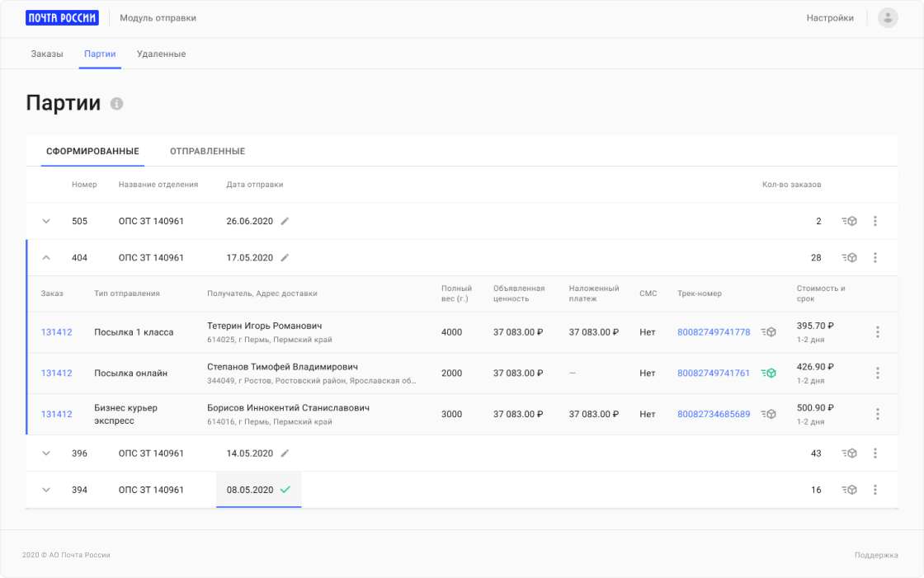Switch to Заказы tab

pyautogui.click(x=47, y=54)
